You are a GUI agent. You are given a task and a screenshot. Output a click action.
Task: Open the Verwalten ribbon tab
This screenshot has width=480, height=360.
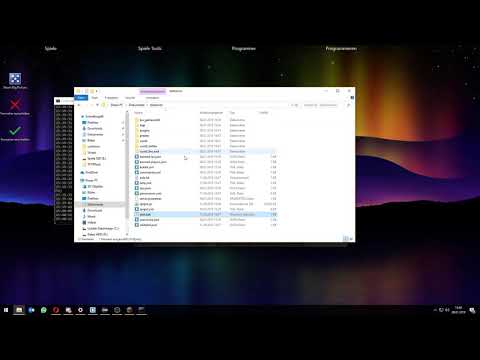152,98
